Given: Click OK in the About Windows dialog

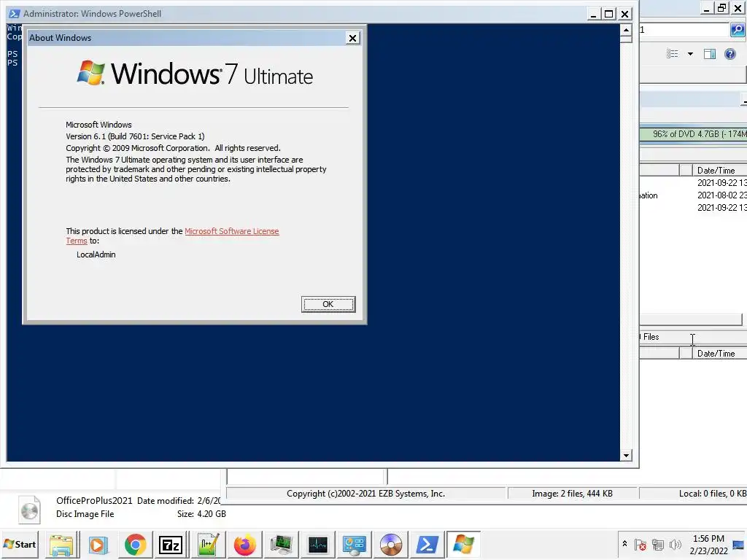Looking at the screenshot, I should (328, 304).
